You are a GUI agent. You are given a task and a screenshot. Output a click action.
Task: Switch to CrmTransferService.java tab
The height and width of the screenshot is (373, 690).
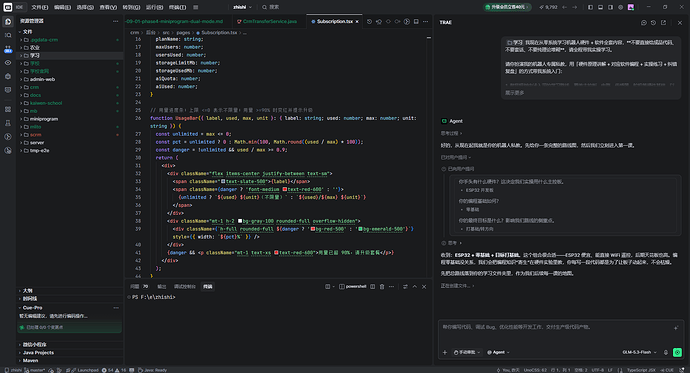[x=268, y=21]
